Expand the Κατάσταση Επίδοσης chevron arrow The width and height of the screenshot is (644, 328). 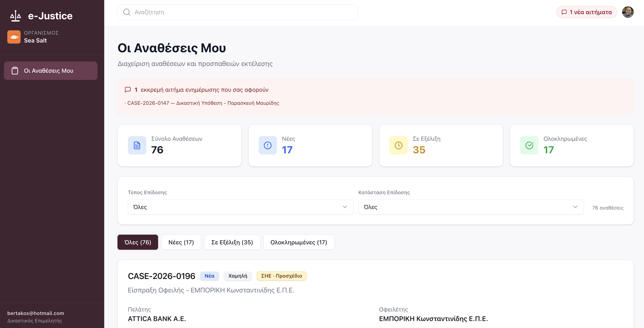click(x=575, y=207)
